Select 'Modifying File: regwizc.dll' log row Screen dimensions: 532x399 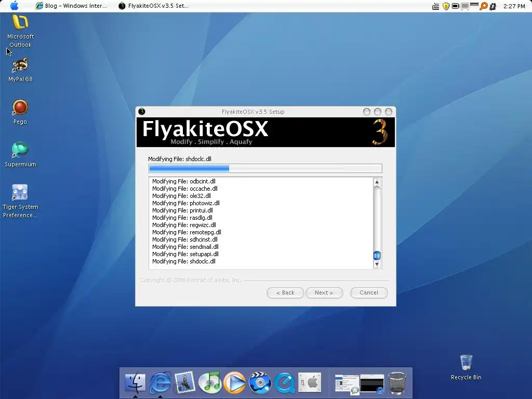(x=184, y=225)
